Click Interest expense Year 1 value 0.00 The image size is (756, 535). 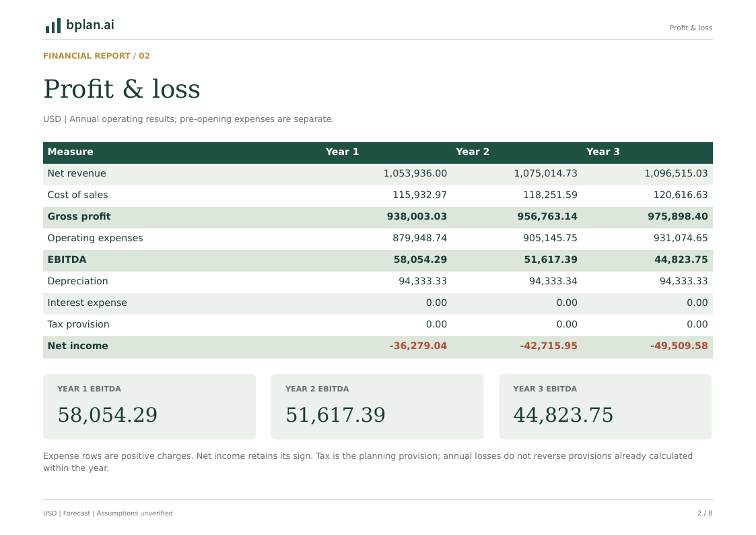pyautogui.click(x=436, y=303)
